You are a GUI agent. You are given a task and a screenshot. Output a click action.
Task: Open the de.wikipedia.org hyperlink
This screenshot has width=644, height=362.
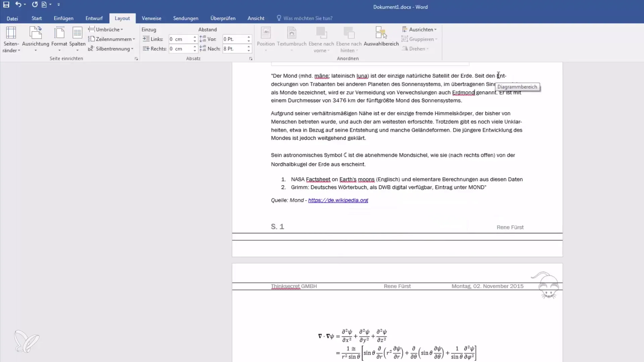pos(338,200)
